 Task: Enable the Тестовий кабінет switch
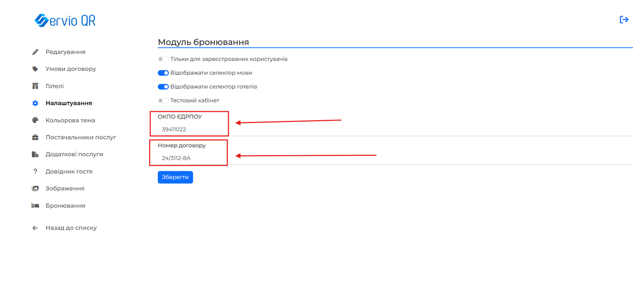(163, 100)
